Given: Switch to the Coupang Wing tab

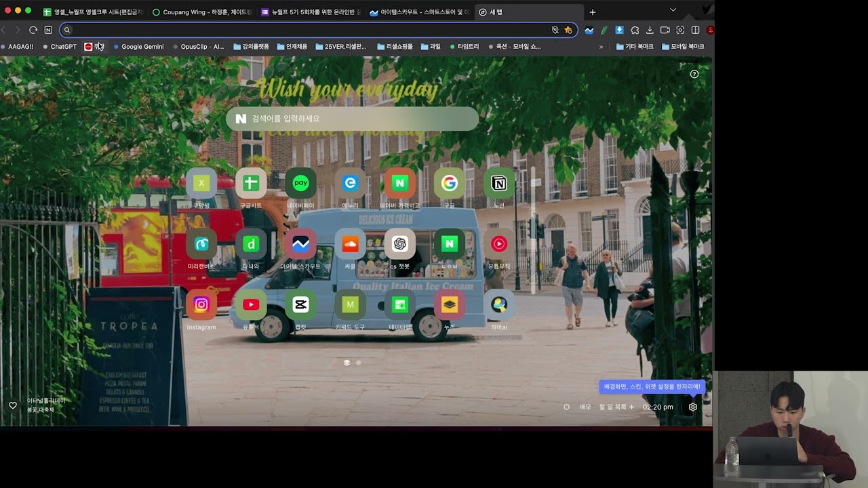Looking at the screenshot, I should tap(202, 12).
